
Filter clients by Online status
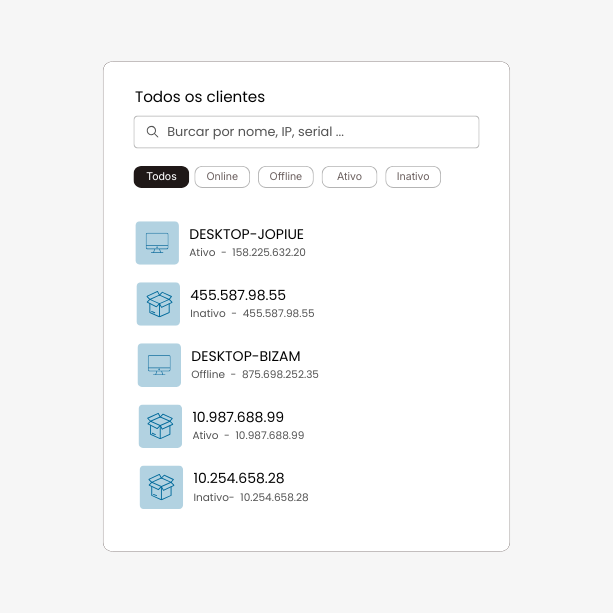click(222, 177)
